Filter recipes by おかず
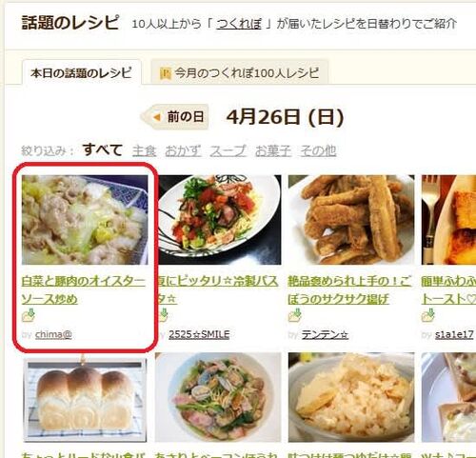Image resolution: width=476 pixels, height=458 pixels. 183,150
